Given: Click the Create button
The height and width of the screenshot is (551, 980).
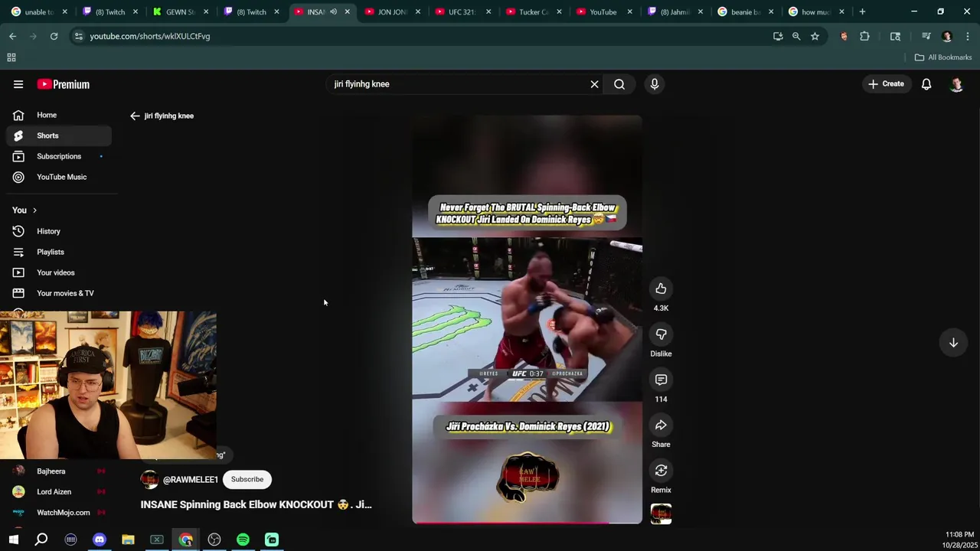Looking at the screenshot, I should point(887,84).
